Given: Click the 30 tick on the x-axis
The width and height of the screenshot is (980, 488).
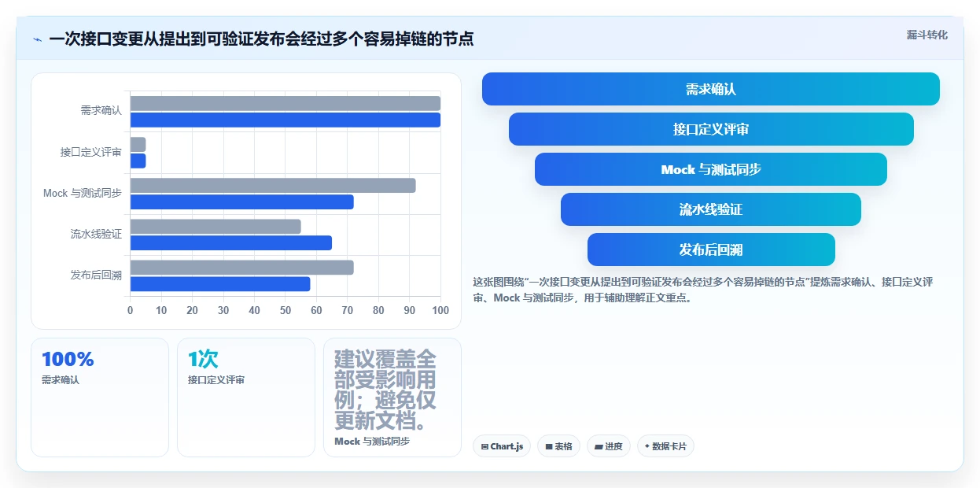Looking at the screenshot, I should pyautogui.click(x=223, y=310).
